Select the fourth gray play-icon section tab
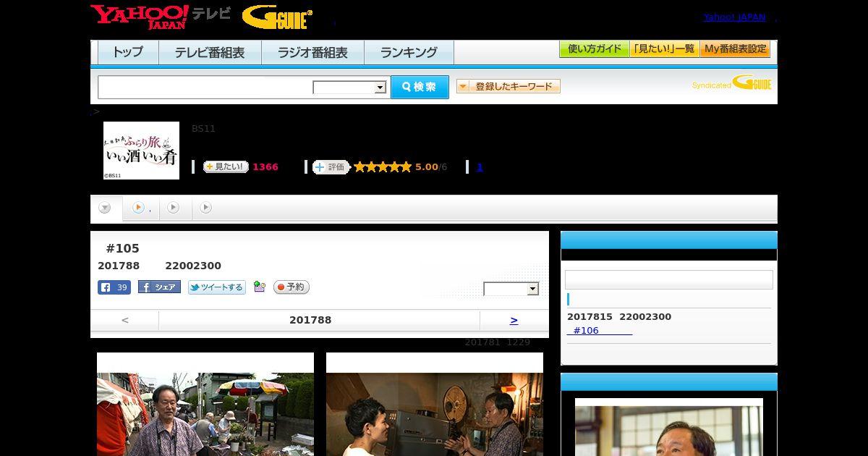 [206, 208]
